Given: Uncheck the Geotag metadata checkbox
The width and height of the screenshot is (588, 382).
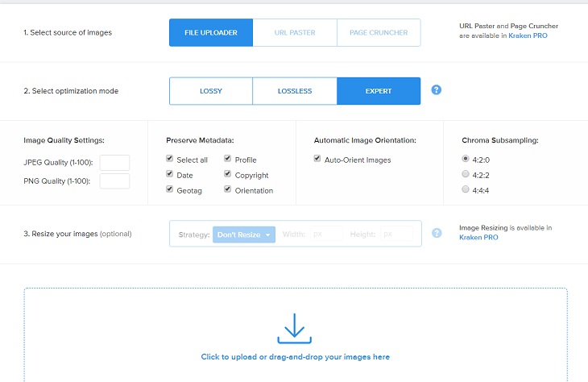Looking at the screenshot, I should click(x=169, y=190).
